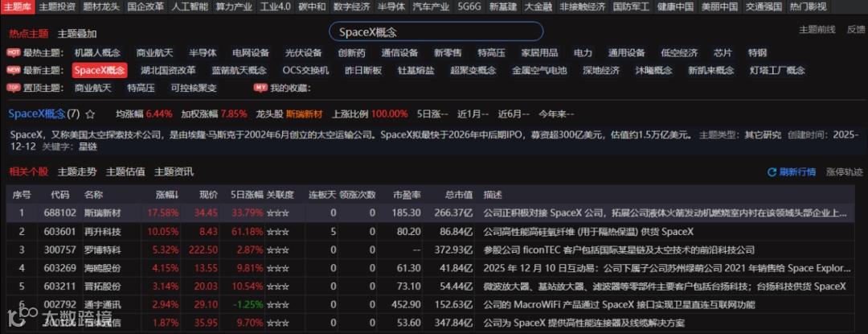This screenshot has height=334, width=868.
Task: Select the 半导体 top tab
Action: coord(391,6)
